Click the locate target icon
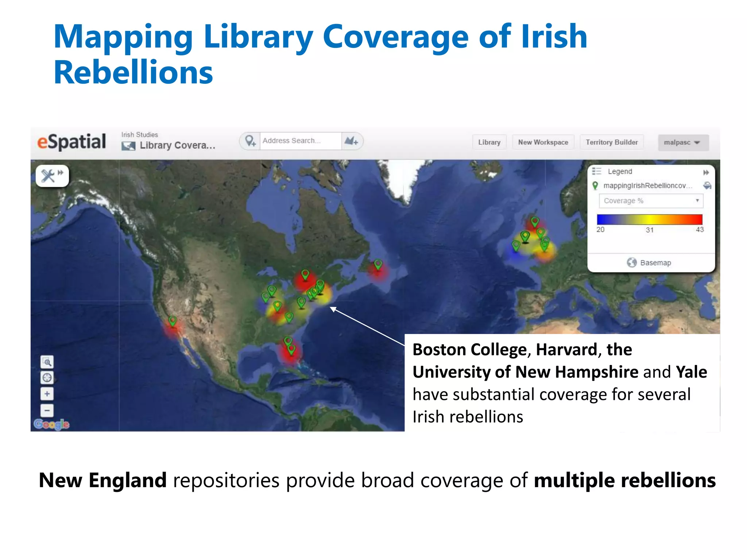 pos(47,378)
